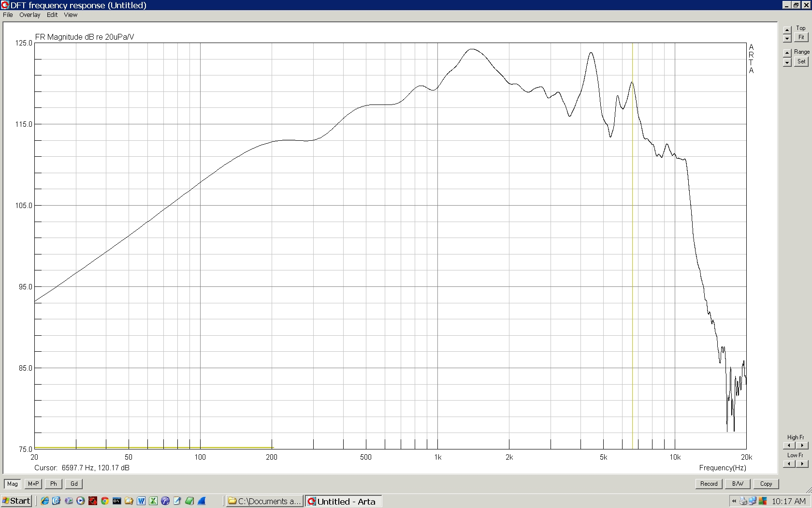Open the purple help icon in quick launch
Viewport: 812px width, 508px height.
[165, 501]
